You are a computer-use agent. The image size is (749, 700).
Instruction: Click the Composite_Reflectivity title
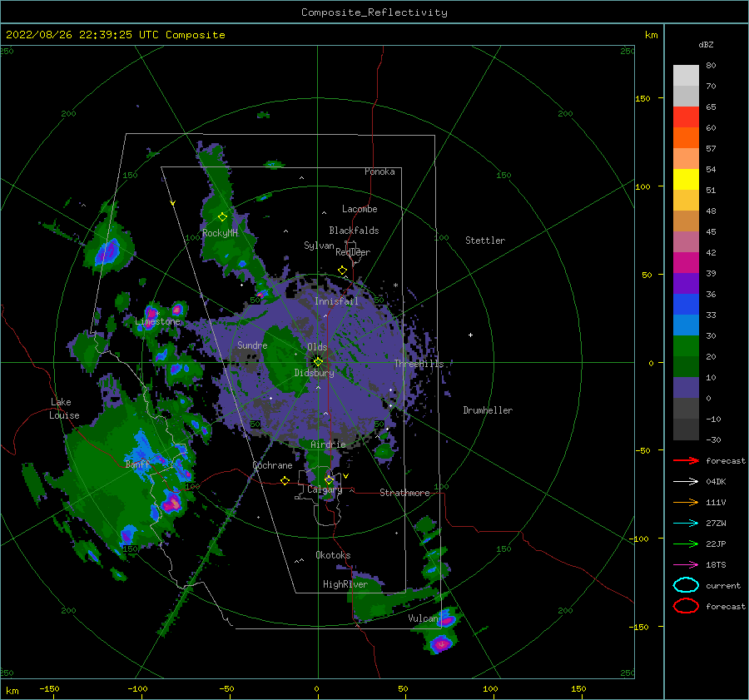pos(374,12)
